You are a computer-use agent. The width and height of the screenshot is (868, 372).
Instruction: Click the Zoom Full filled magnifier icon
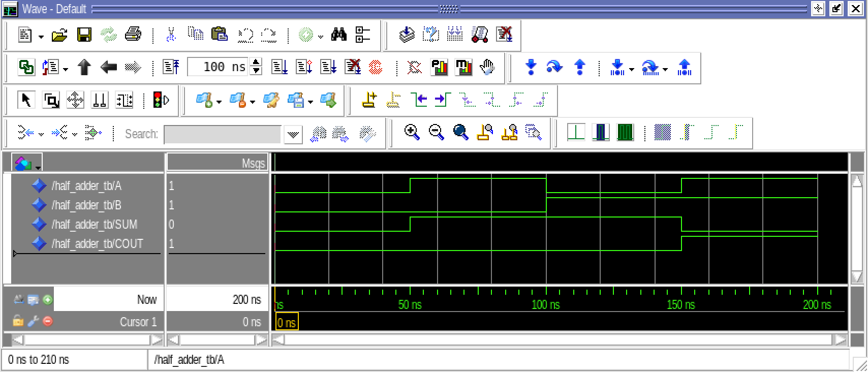(460, 133)
